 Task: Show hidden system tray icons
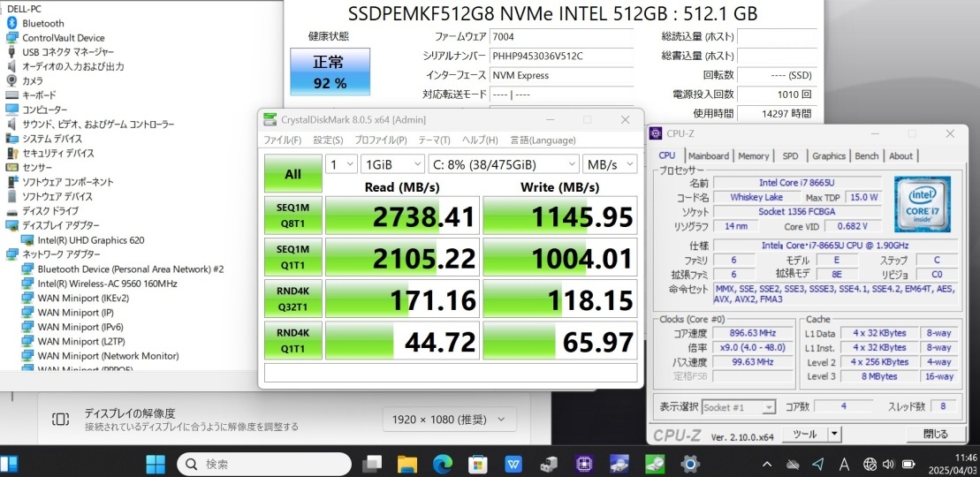[x=768, y=465]
